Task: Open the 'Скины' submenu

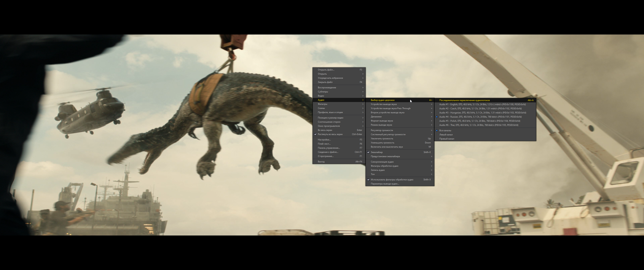Action: click(339, 108)
